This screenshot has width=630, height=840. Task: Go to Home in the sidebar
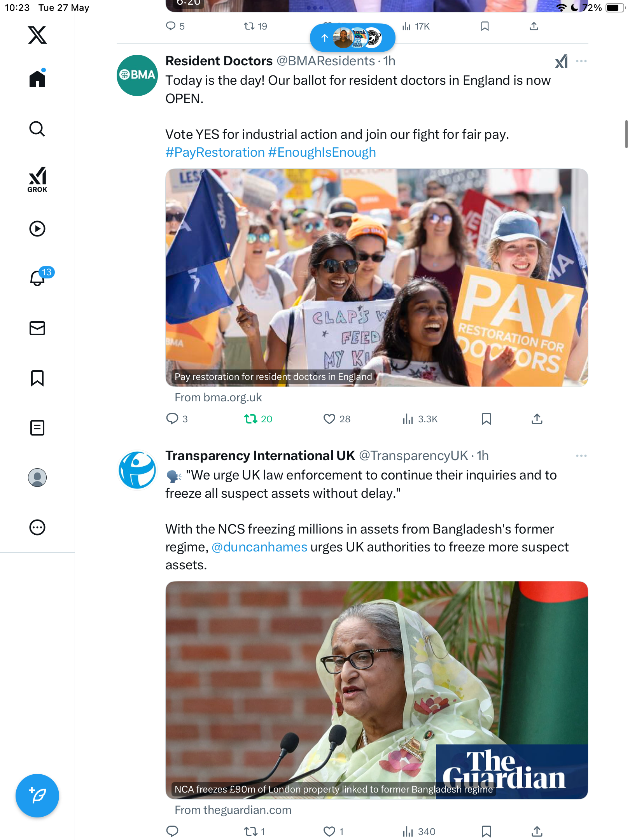coord(37,79)
